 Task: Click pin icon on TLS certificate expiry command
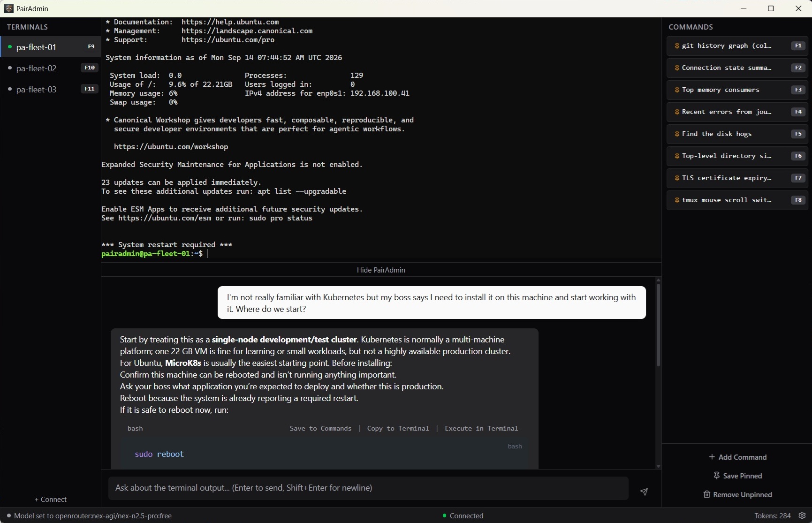point(677,178)
